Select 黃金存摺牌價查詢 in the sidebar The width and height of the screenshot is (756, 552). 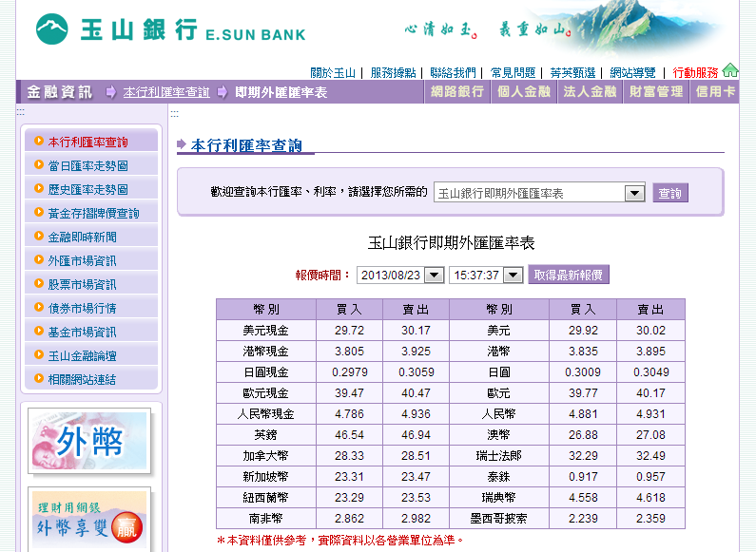[x=91, y=213]
